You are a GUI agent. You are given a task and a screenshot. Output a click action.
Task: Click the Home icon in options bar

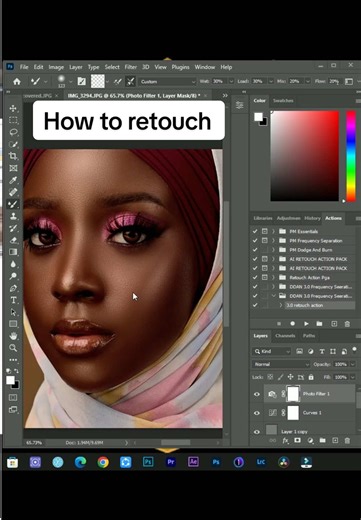(x=17, y=81)
